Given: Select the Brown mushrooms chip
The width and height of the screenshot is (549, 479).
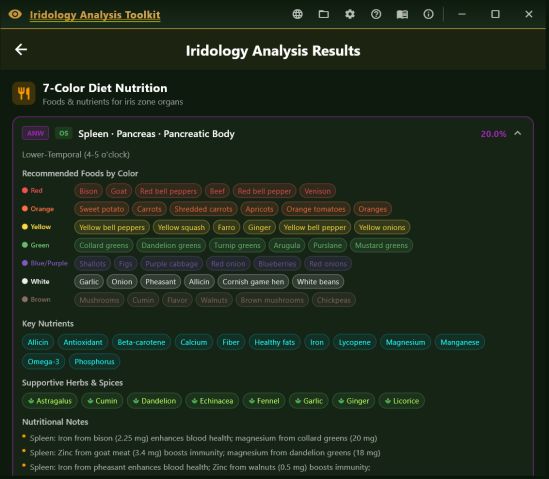Looking at the screenshot, I should (272, 300).
